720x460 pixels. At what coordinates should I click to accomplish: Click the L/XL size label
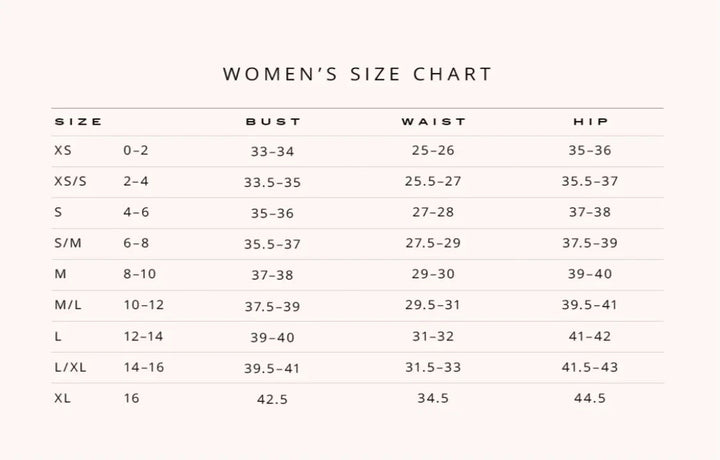click(70, 367)
